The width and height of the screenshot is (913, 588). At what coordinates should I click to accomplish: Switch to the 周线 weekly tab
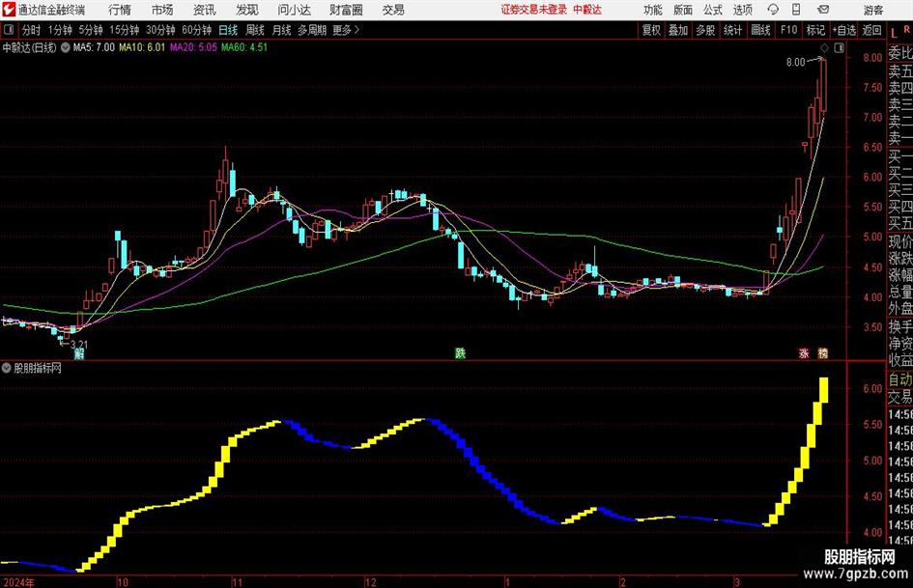click(255, 30)
